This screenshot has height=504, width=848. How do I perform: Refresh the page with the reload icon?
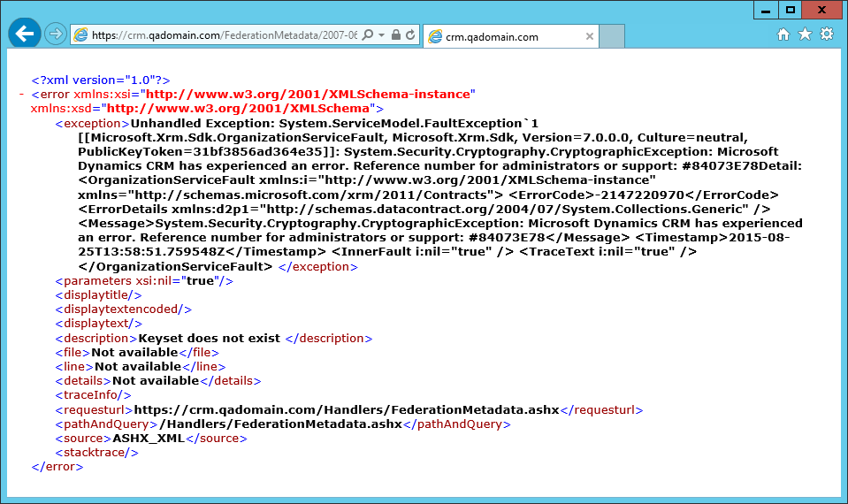coord(410,35)
